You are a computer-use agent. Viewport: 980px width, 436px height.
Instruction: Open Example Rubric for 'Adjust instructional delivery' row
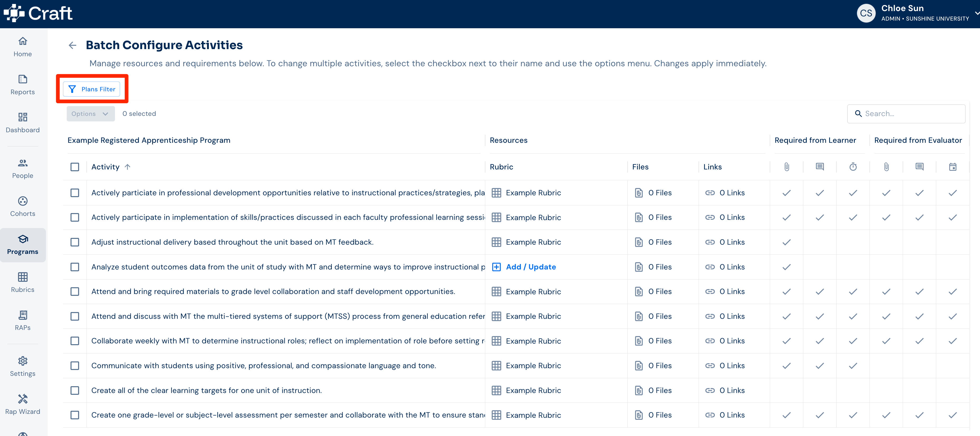533,242
